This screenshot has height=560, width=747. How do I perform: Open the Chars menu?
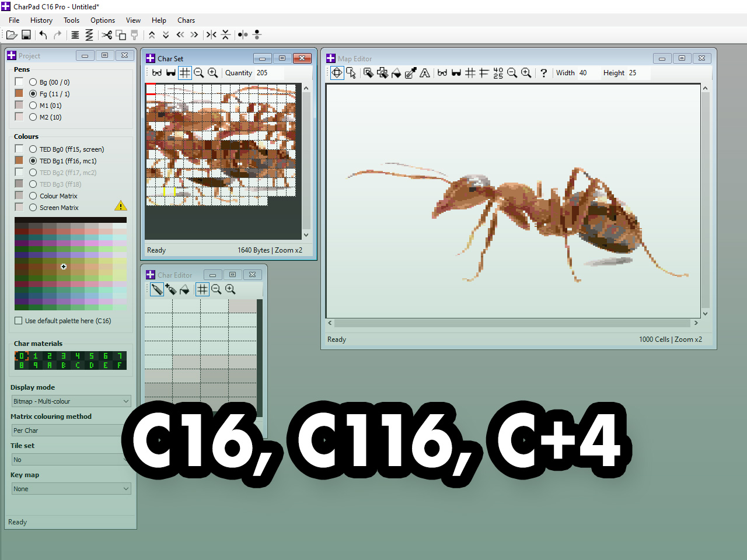(186, 20)
